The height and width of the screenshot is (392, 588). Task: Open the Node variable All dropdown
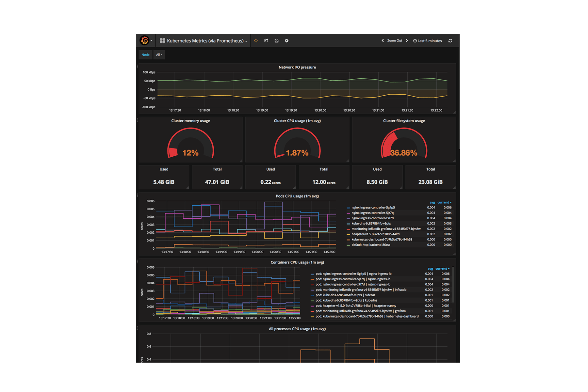[x=159, y=55]
